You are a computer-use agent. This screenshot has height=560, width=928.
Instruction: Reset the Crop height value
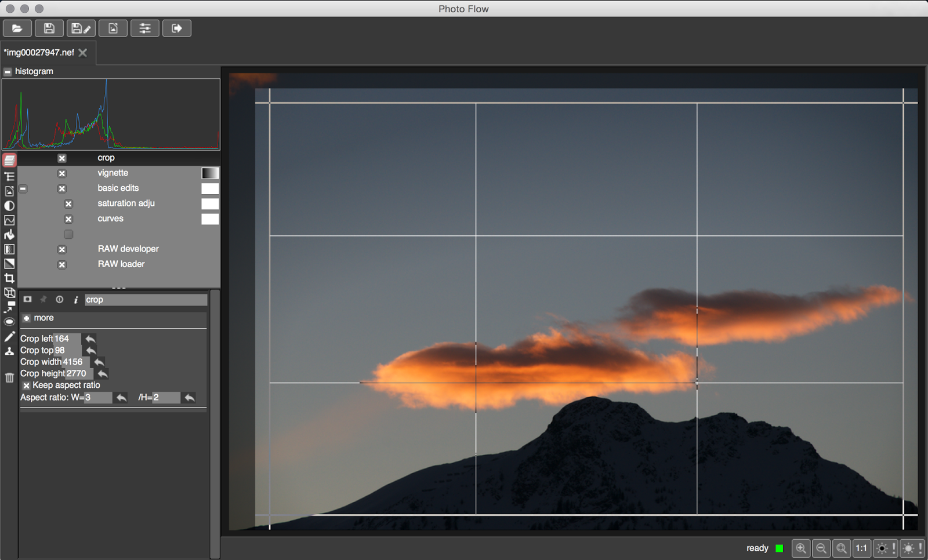103,374
